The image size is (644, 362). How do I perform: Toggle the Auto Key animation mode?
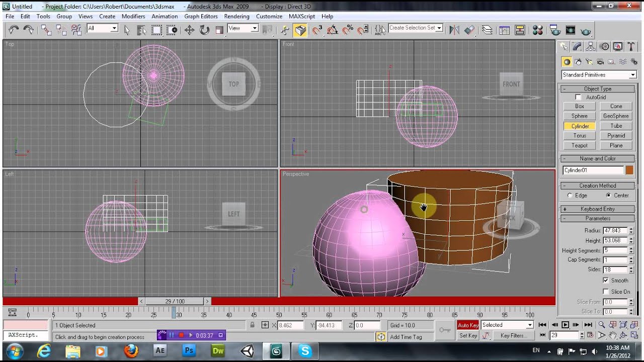[x=468, y=325]
